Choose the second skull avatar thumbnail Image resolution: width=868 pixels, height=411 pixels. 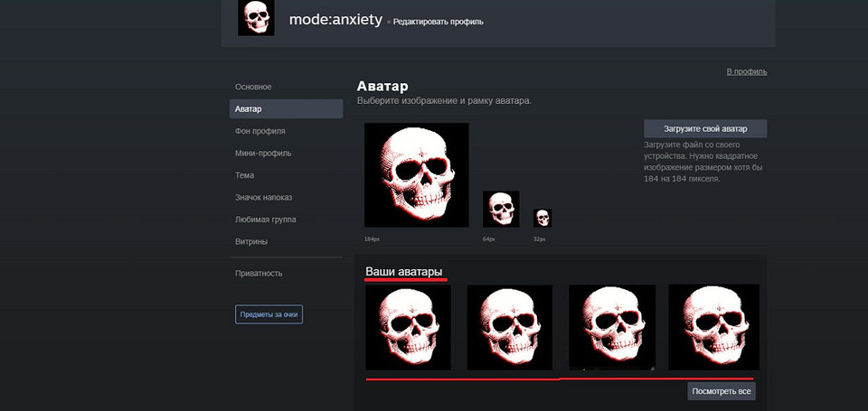(509, 327)
